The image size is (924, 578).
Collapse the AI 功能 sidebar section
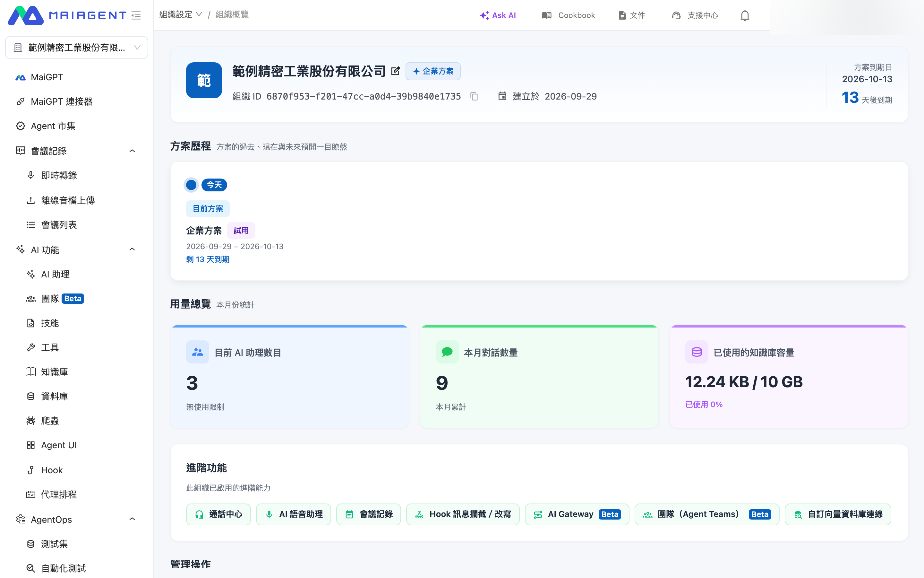(133, 250)
